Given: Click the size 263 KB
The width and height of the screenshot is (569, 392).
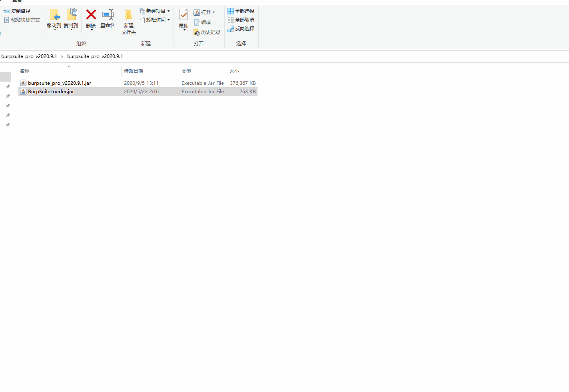Looking at the screenshot, I should click(x=248, y=92).
